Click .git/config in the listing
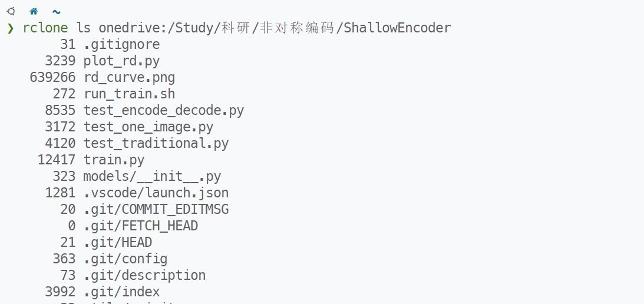Viewport: 644px width, 304px height. [x=126, y=259]
